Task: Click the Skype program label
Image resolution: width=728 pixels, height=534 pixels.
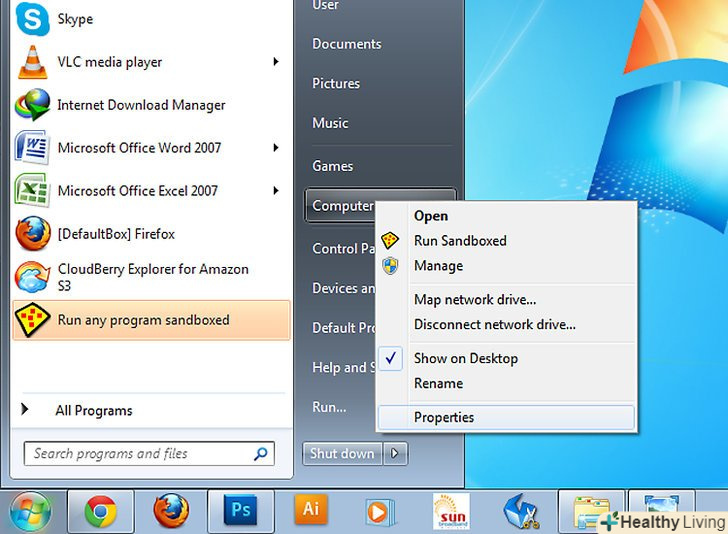Action: pyautogui.click(x=75, y=19)
